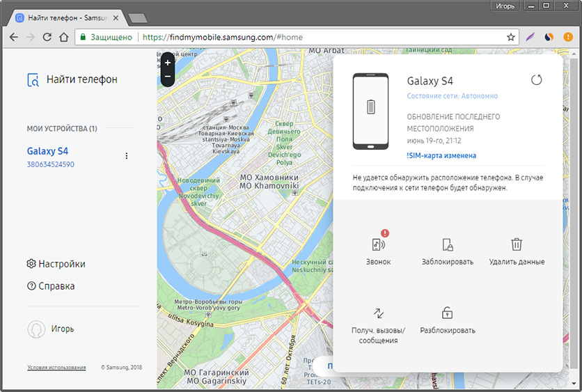Screen dimensions: 582x392
Task: Click the last location date июнь 19-го, 21:12
Action: (x=434, y=141)
